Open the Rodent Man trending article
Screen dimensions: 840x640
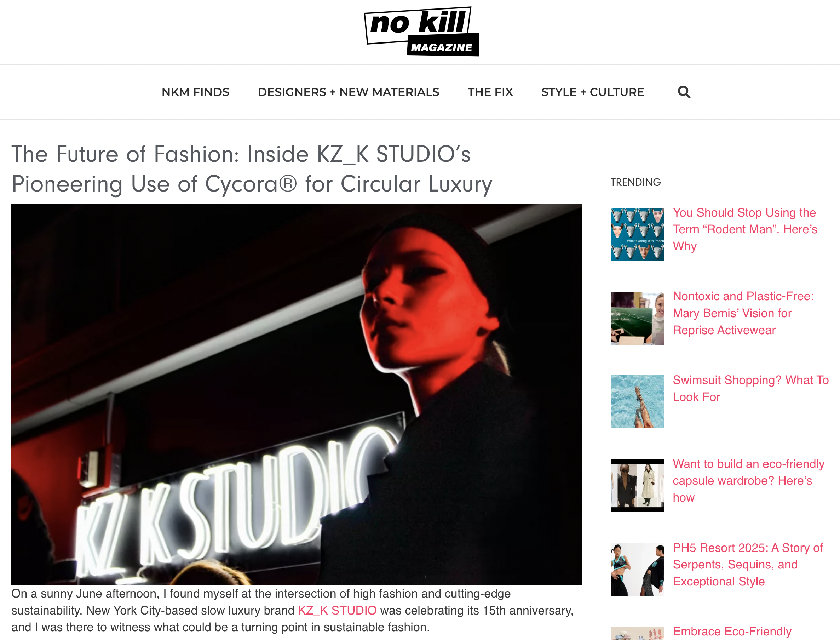coord(745,229)
